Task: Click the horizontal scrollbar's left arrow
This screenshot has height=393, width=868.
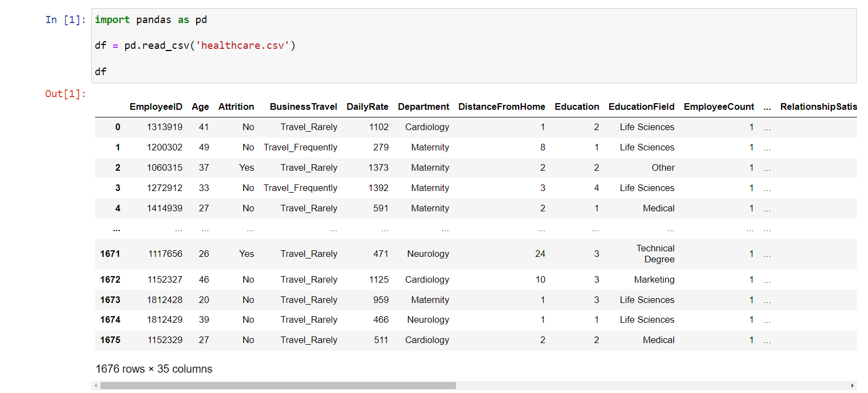Action: 96,386
